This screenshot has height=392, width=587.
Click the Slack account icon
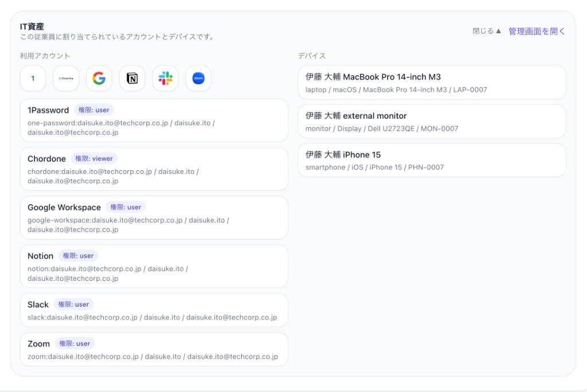pos(166,79)
